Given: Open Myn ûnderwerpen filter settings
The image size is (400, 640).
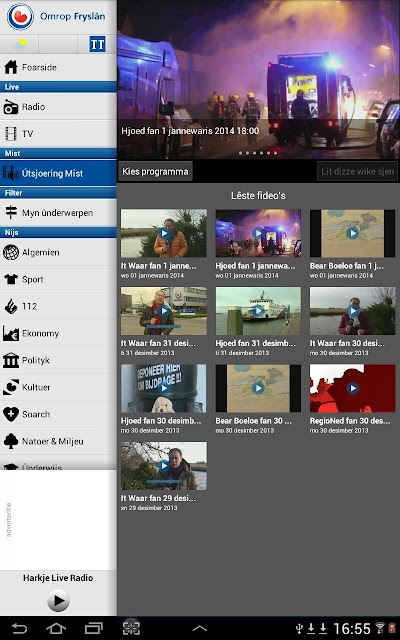Looking at the screenshot, I should click(58, 213).
